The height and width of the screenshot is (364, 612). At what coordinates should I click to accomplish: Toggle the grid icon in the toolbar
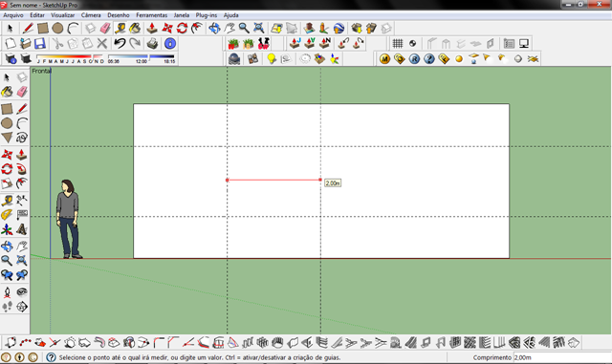coord(398,43)
